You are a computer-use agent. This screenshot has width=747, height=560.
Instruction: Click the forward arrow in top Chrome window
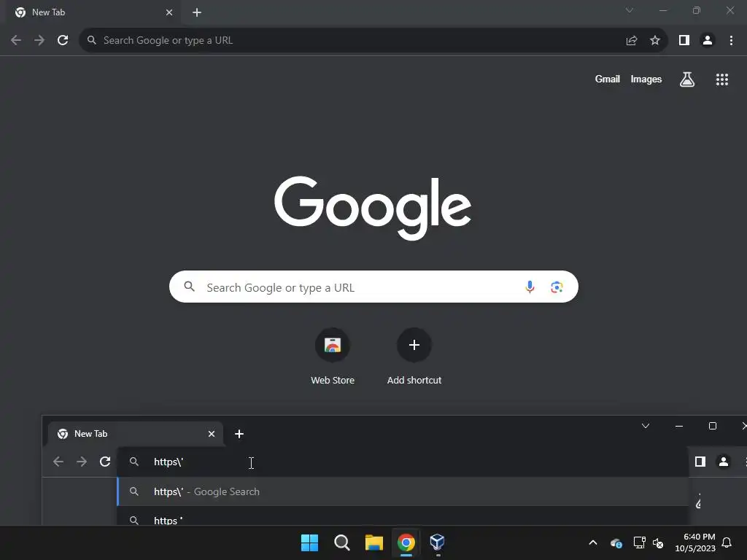[x=39, y=41]
